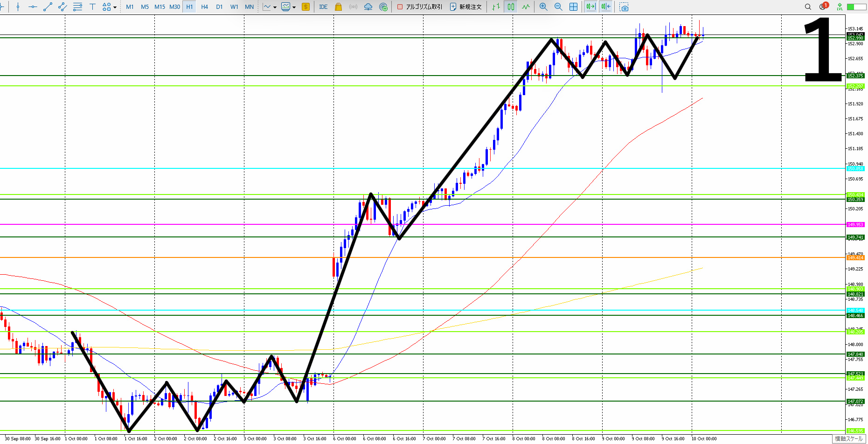Click the 横軸スケール button

pos(849,439)
